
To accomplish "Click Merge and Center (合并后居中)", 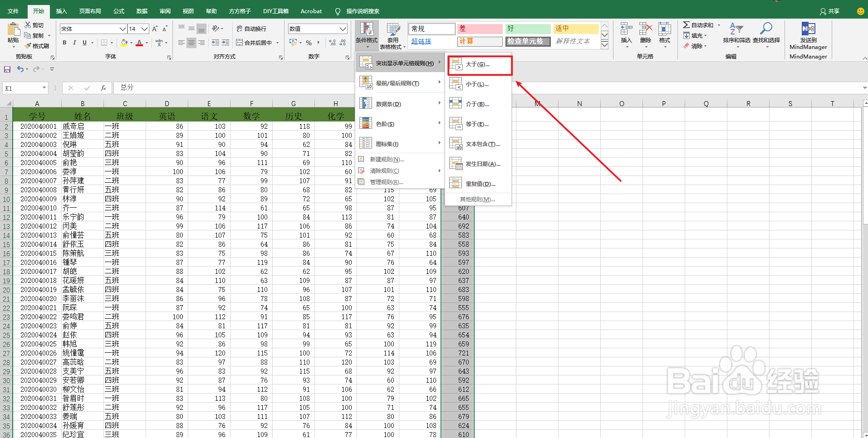I will coord(254,43).
